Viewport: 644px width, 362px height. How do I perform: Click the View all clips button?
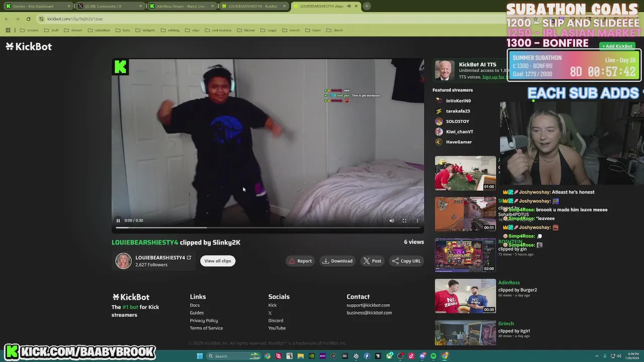pyautogui.click(x=217, y=261)
